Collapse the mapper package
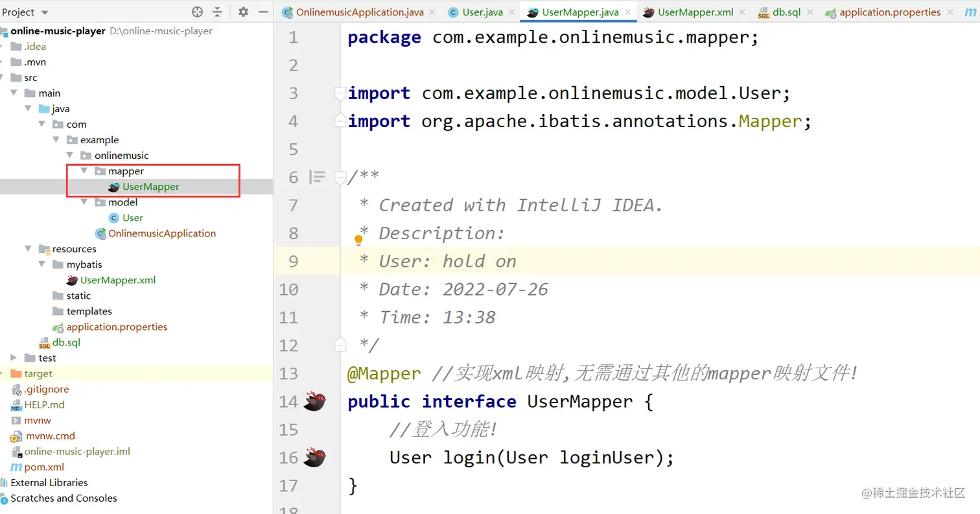This screenshot has height=514, width=980. (x=84, y=171)
